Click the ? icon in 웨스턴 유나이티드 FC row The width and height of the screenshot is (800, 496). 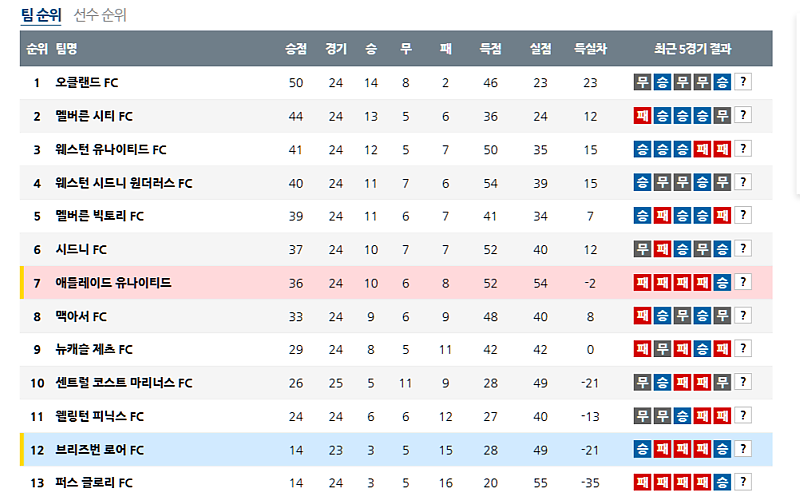[x=743, y=149]
